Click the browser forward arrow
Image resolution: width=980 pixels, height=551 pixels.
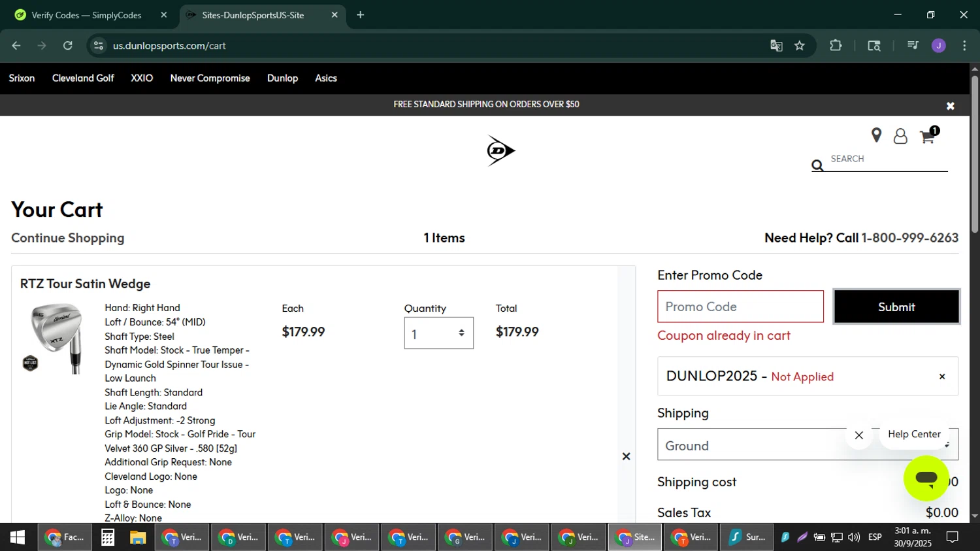coord(42,46)
